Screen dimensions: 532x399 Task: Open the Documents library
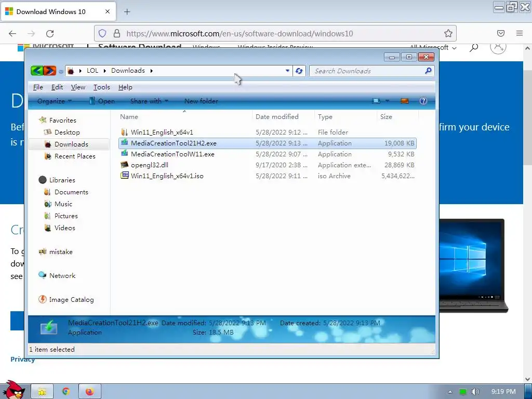tap(71, 192)
